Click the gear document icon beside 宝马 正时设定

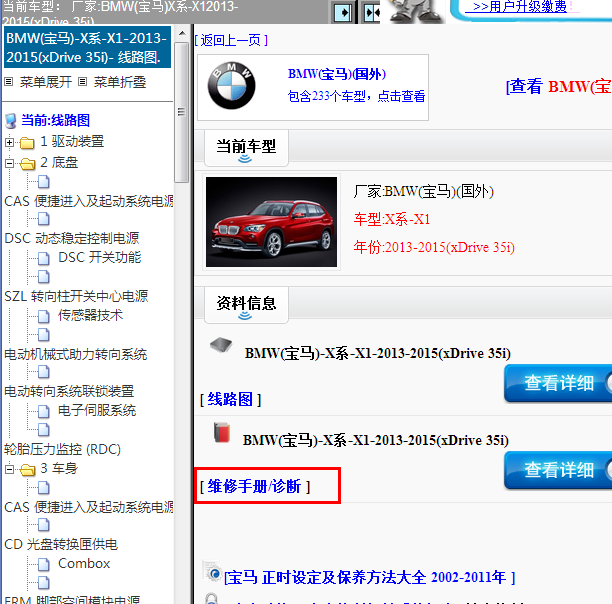tap(212, 570)
